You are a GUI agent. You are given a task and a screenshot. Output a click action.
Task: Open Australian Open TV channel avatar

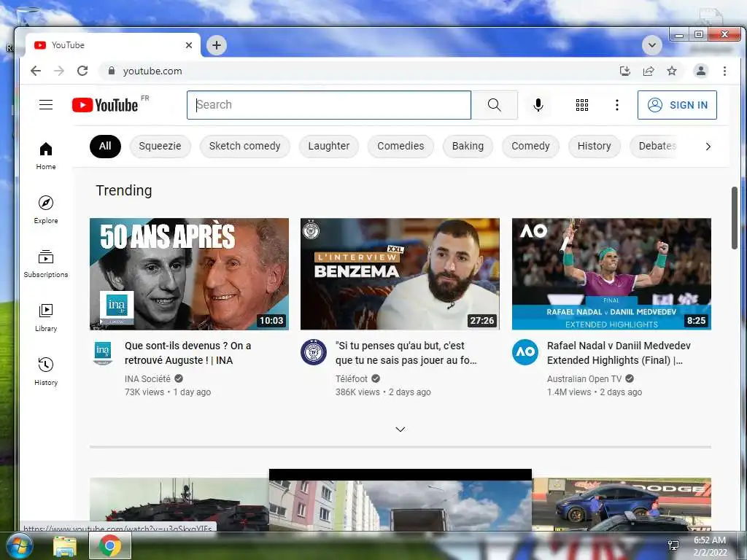tap(525, 352)
